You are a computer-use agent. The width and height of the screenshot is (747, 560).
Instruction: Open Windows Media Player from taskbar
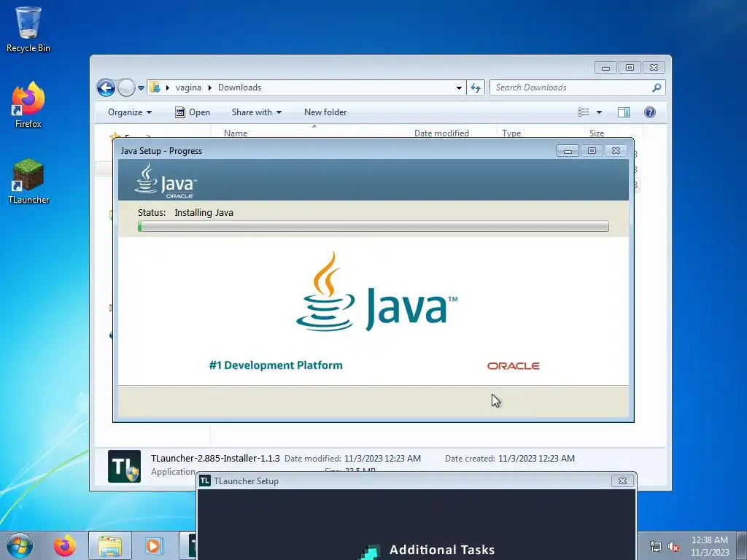tap(154, 545)
